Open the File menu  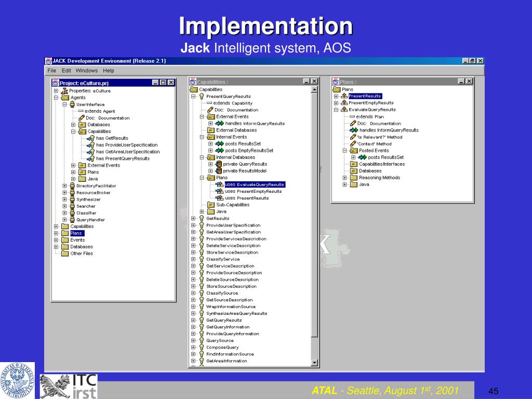pyautogui.click(x=51, y=71)
